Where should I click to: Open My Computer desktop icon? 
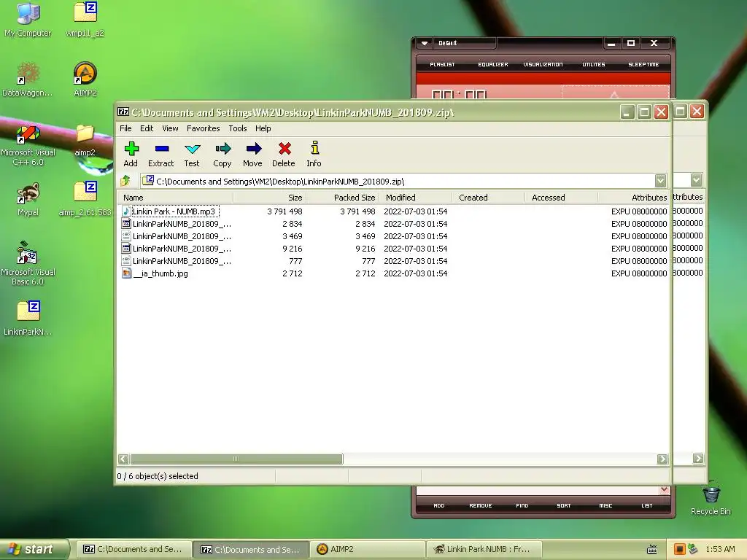coord(28,19)
